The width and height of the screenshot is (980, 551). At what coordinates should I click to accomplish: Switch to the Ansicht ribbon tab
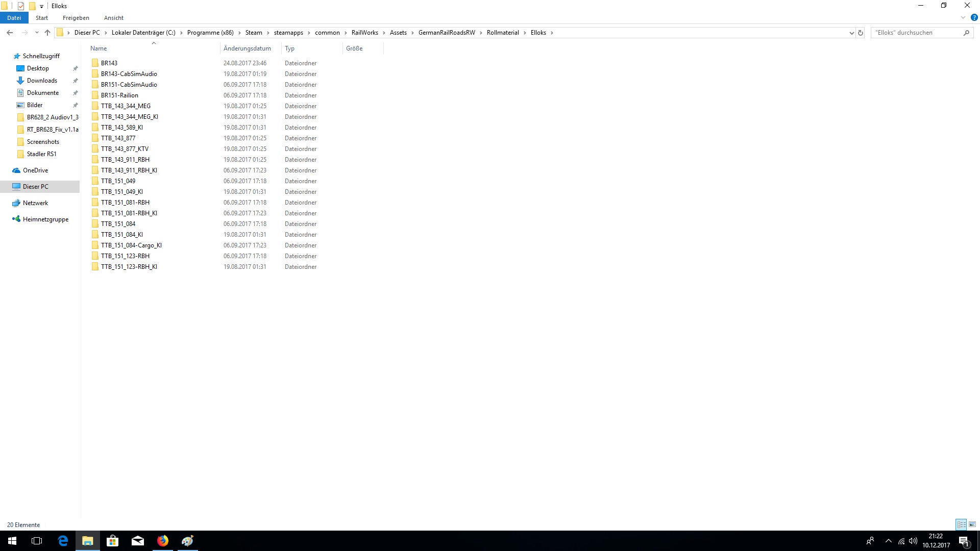(x=113, y=18)
